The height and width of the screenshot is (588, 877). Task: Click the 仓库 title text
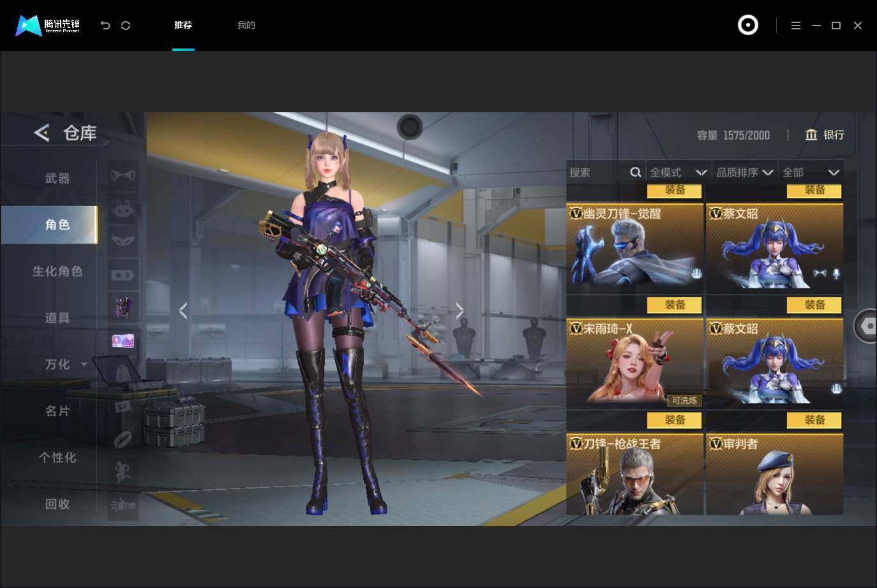80,133
